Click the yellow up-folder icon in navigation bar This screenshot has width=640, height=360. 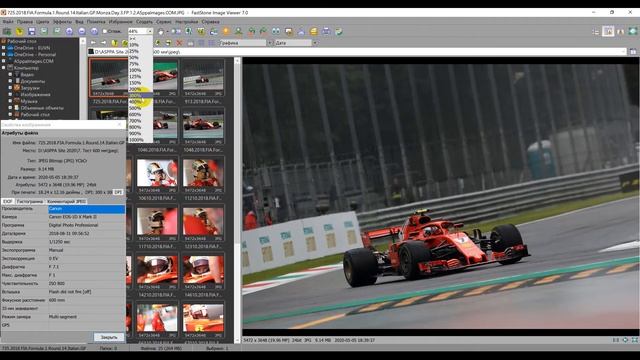coord(115,43)
